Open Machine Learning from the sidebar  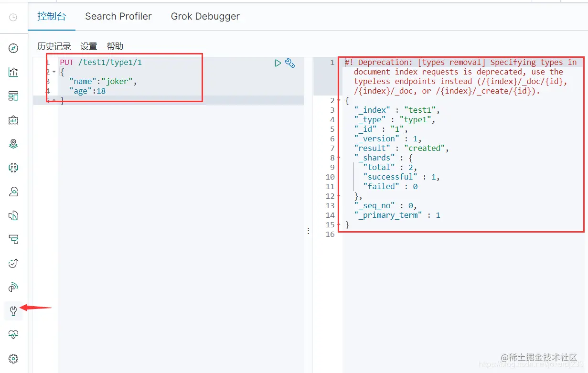[13, 168]
